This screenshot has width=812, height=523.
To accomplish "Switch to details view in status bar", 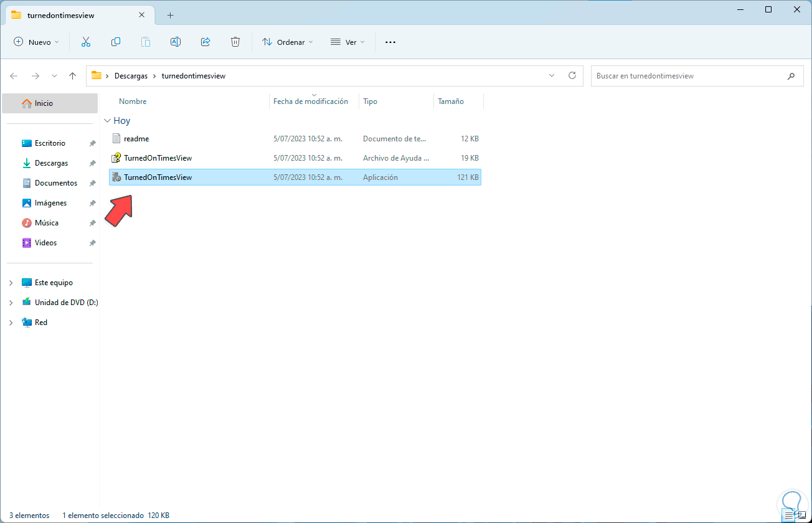I will click(788, 516).
